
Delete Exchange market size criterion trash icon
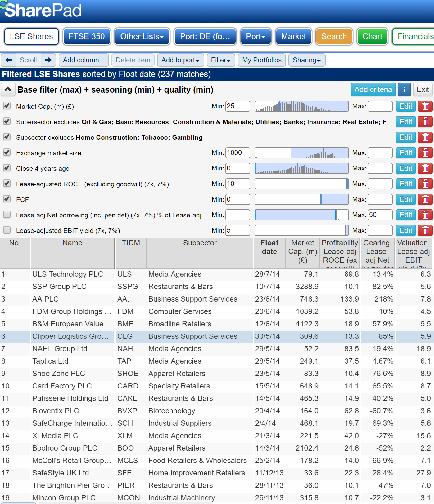click(425, 153)
